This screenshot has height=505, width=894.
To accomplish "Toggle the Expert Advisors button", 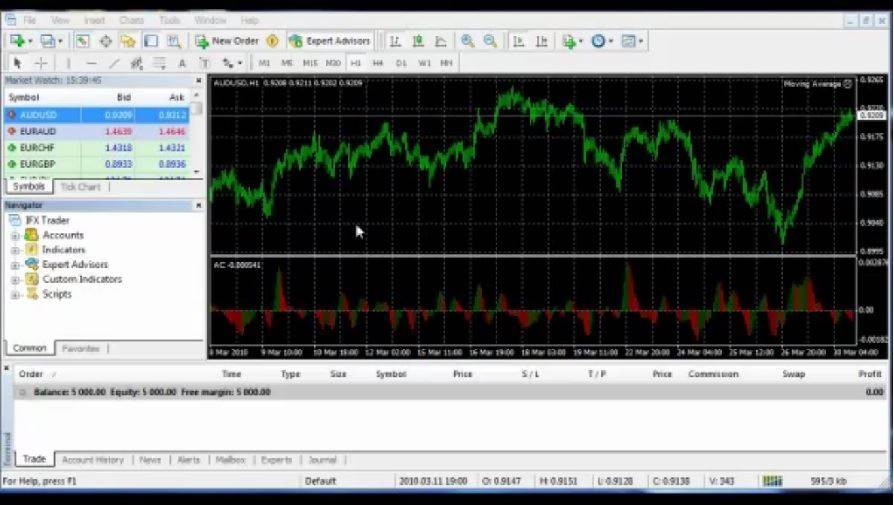I will click(x=331, y=41).
